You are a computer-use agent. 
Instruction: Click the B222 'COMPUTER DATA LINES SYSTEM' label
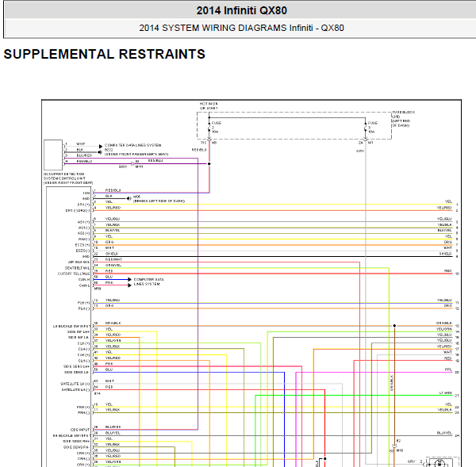click(132, 145)
